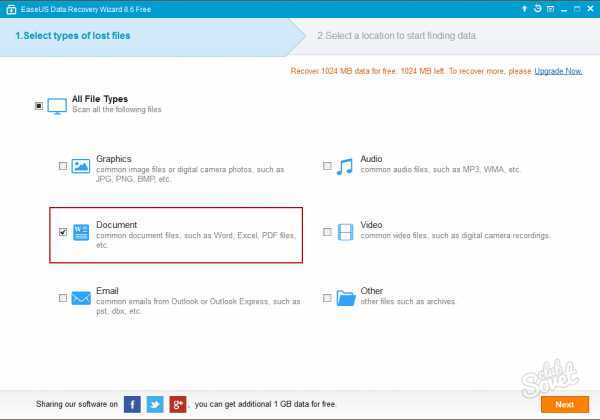This screenshot has width=600, height=420.
Task: Minimize the EaseUS window
Action: coord(564,9)
